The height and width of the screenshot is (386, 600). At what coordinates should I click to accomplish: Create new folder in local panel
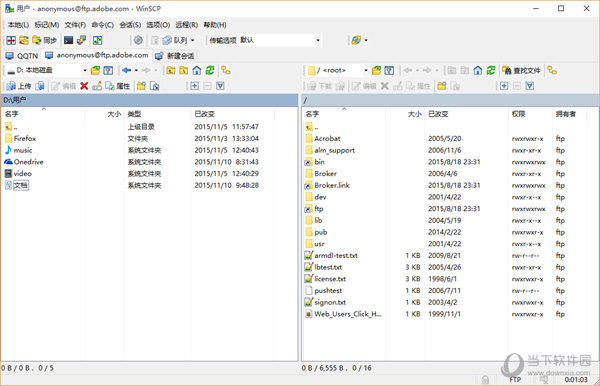141,86
